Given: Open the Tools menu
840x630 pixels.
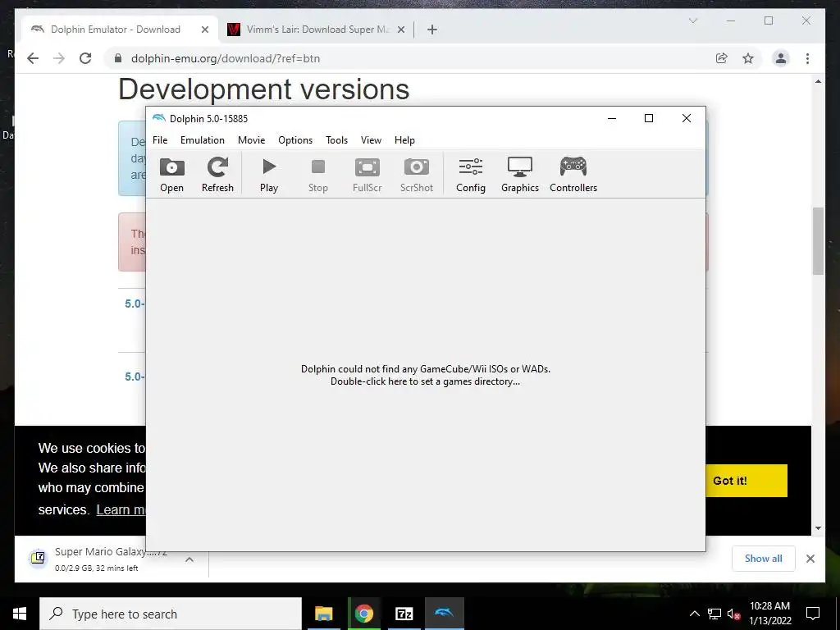Looking at the screenshot, I should (x=336, y=139).
